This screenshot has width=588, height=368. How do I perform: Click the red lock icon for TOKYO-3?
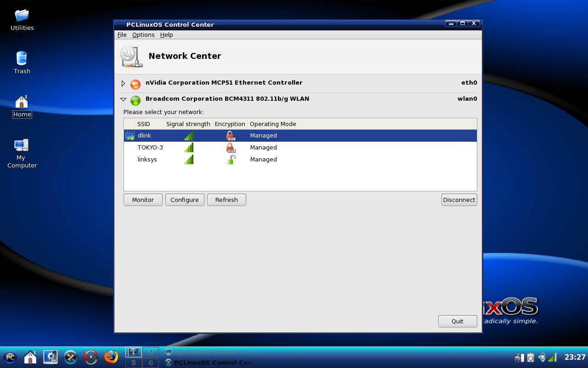click(x=231, y=148)
